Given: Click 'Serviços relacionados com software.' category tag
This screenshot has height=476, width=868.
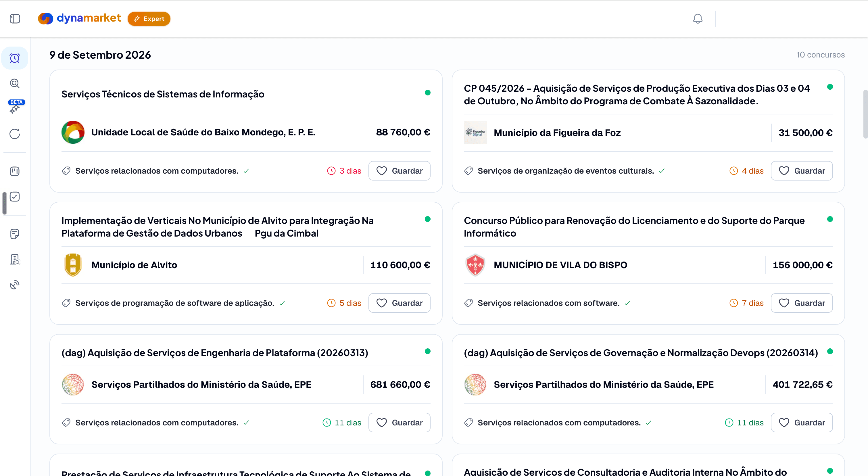Looking at the screenshot, I should 548,303.
